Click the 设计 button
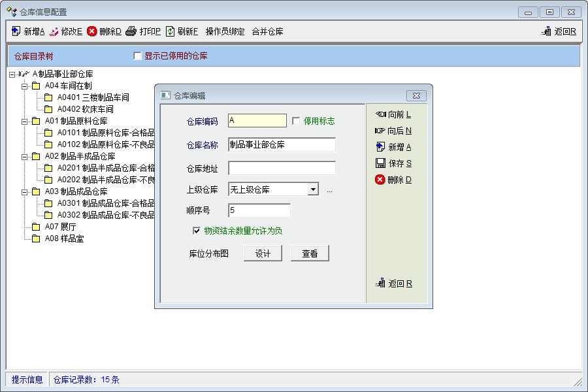 pyautogui.click(x=263, y=253)
